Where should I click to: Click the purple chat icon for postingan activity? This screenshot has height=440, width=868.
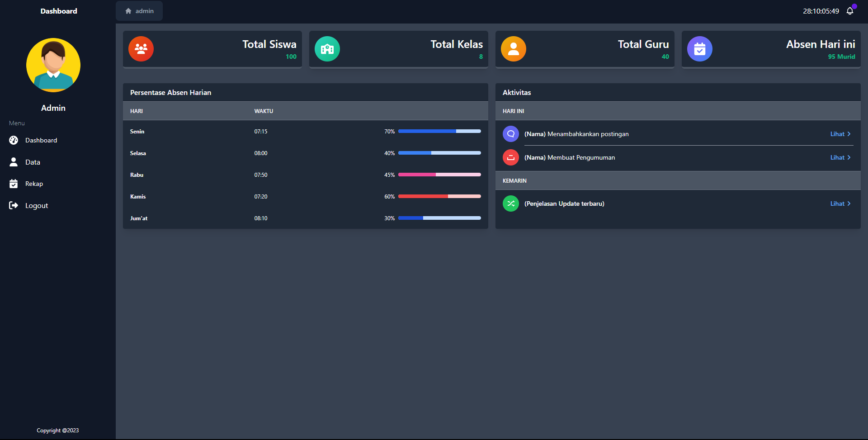(x=511, y=134)
